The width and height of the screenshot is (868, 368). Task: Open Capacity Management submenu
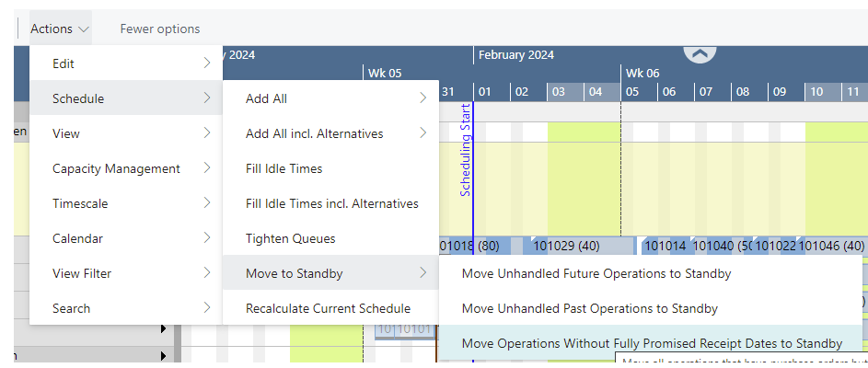coord(126,168)
